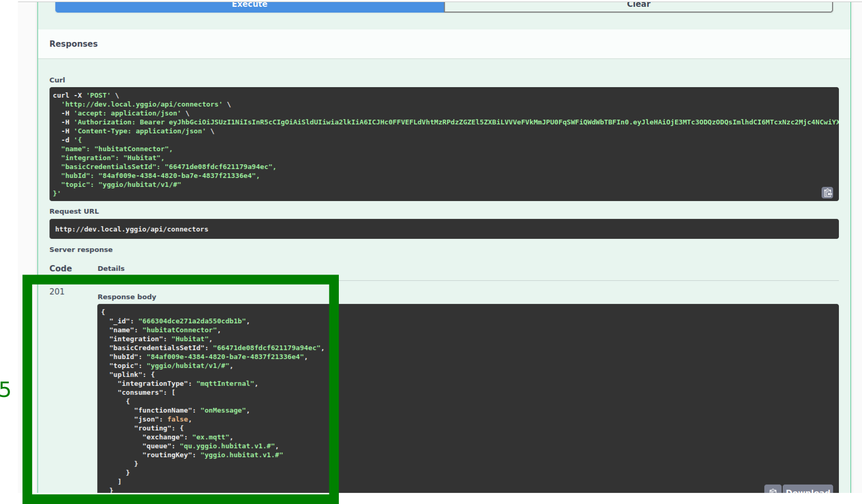Click the "topic" line in response body
Screen dimensions: 862x504
tap(171, 366)
